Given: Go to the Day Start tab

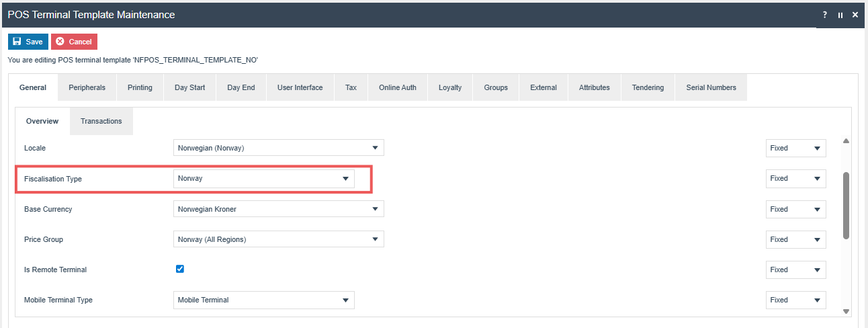Looking at the screenshot, I should click(189, 87).
